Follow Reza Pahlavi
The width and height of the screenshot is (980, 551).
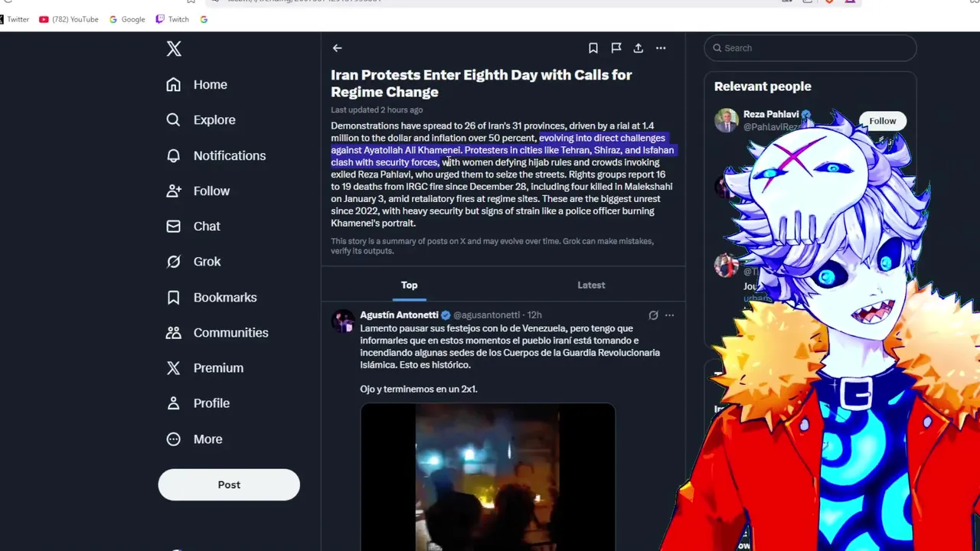point(882,121)
